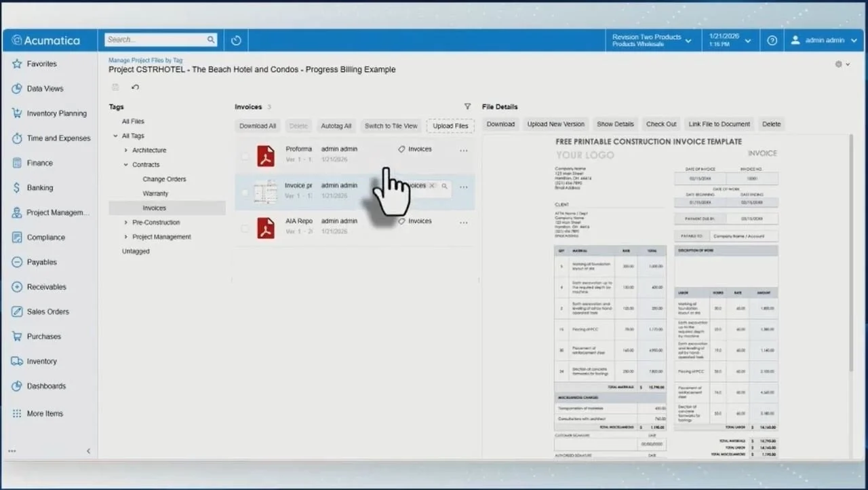Open the Proforma PDF file icon

[266, 155]
